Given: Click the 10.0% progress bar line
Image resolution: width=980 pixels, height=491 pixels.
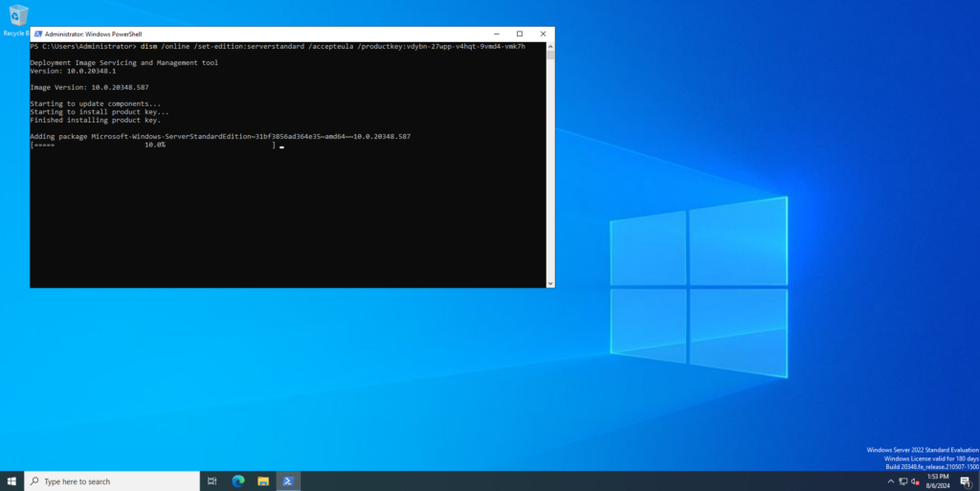Looking at the screenshot, I should click(x=153, y=145).
